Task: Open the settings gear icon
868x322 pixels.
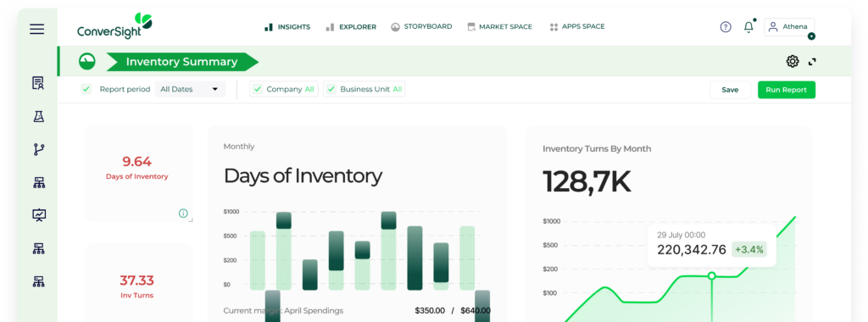Action: coord(793,61)
